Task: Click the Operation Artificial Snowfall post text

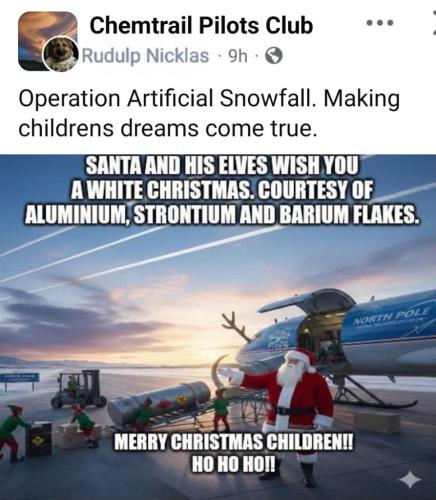Action: pyautogui.click(x=209, y=113)
